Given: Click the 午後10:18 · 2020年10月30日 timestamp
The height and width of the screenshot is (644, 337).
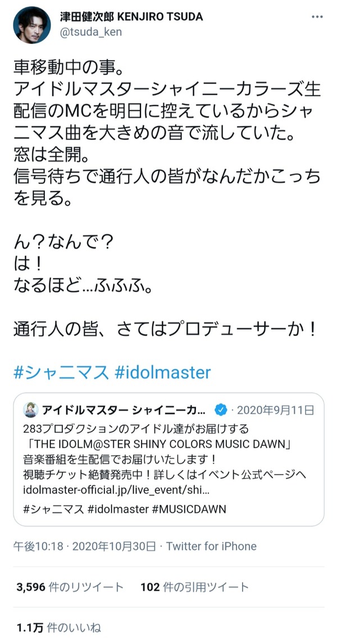Looking at the screenshot, I should pos(85,546).
